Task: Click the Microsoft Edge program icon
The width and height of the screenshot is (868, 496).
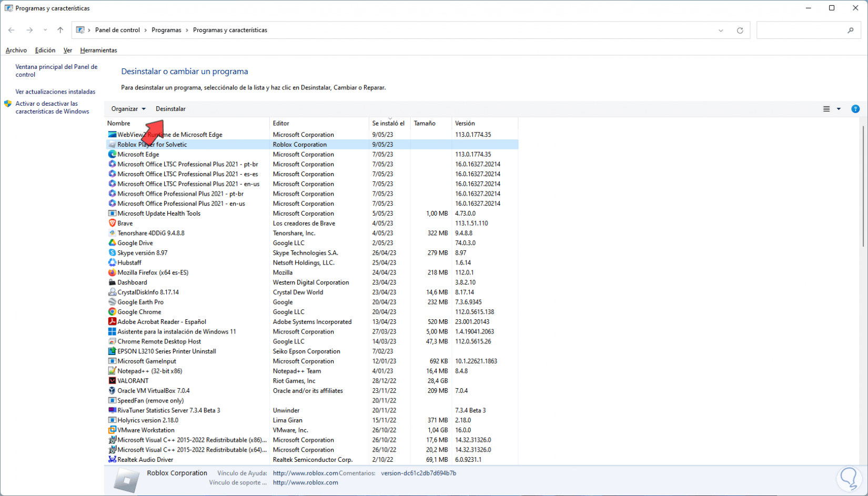Action: point(112,154)
